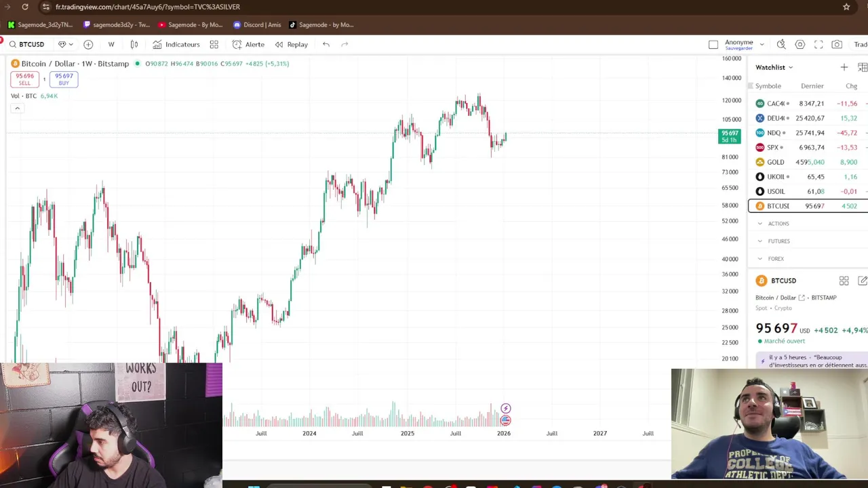Undo the last chart action
Image resolution: width=868 pixels, height=488 pixels.
tap(326, 44)
